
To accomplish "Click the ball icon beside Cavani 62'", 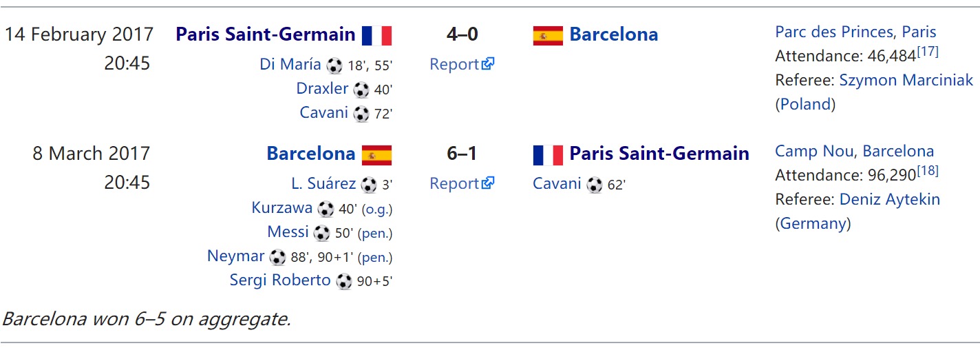I will click(595, 185).
